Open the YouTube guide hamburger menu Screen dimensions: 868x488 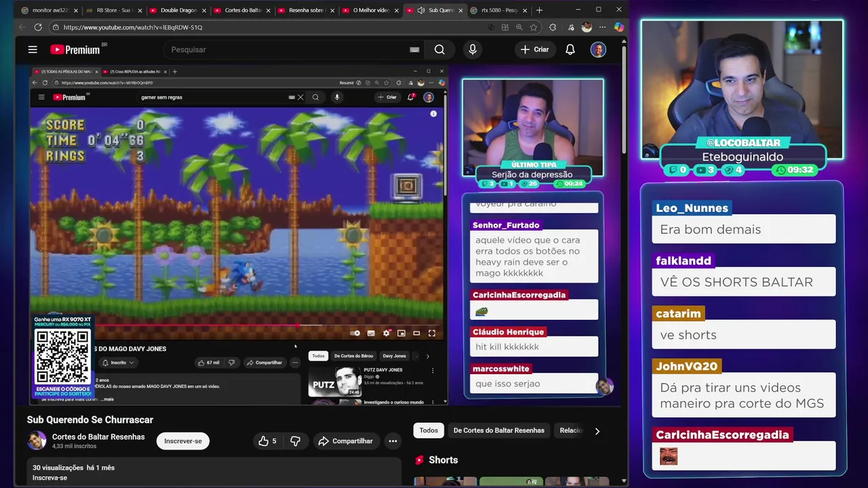tap(33, 49)
